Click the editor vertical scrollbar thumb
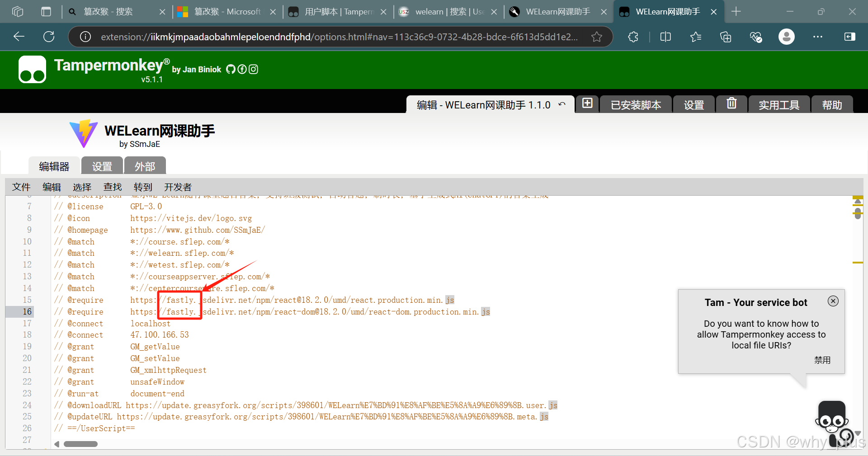868x456 pixels. point(858,214)
